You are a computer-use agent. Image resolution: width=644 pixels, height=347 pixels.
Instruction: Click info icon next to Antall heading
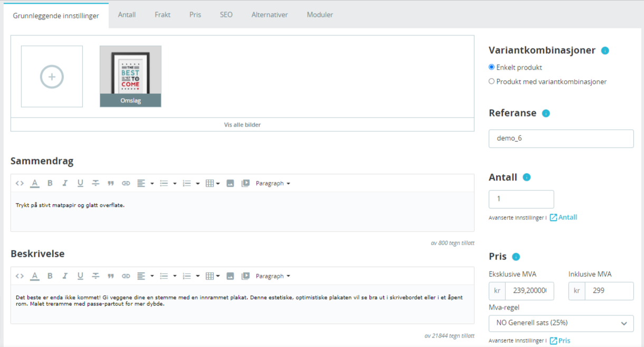pos(526,177)
